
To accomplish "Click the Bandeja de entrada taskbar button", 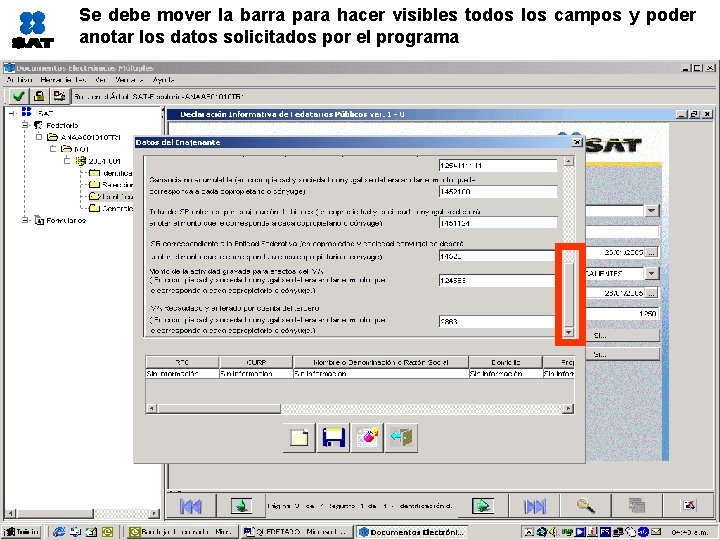I will 183,532.
